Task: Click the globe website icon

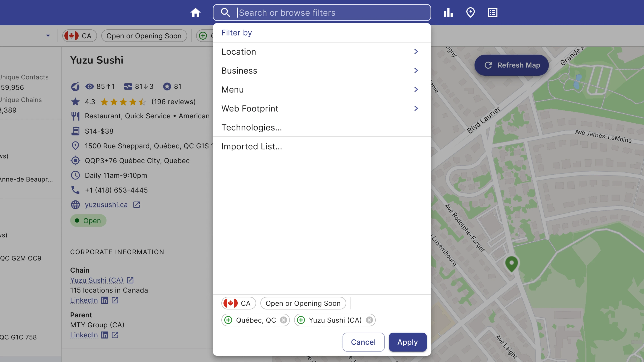Action: [75, 205]
